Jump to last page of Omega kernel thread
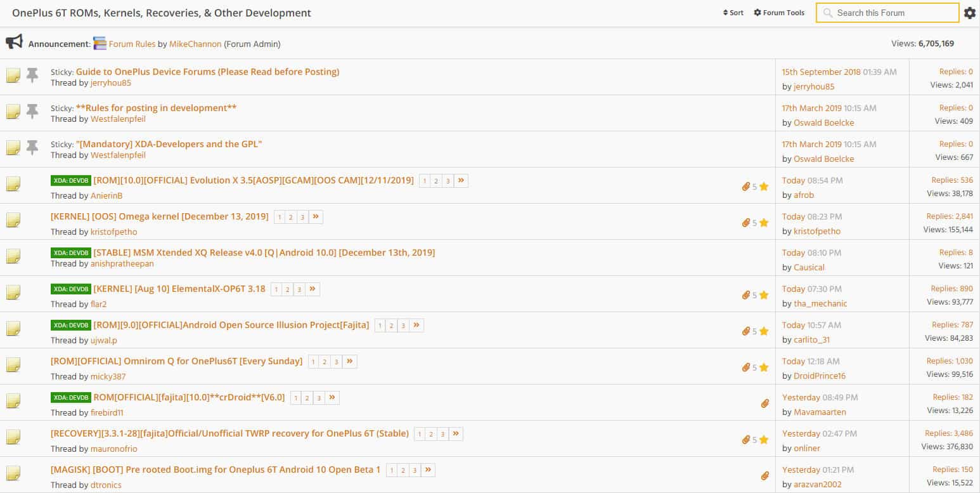This screenshot has width=980, height=493. [316, 217]
